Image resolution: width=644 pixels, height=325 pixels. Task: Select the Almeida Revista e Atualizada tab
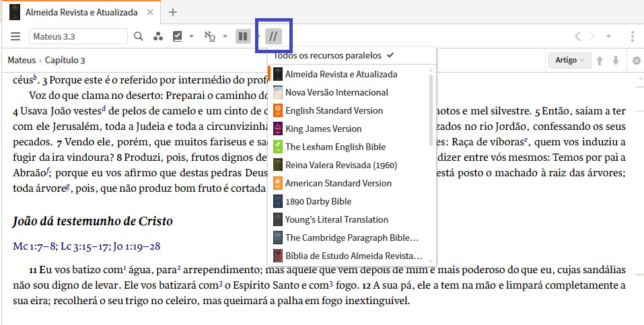click(81, 12)
